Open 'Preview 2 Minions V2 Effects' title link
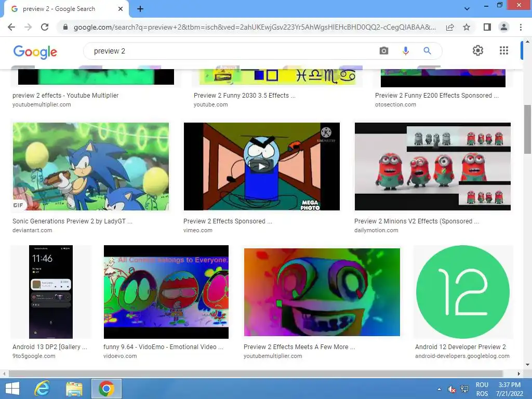The image size is (532, 399). pyautogui.click(x=417, y=221)
